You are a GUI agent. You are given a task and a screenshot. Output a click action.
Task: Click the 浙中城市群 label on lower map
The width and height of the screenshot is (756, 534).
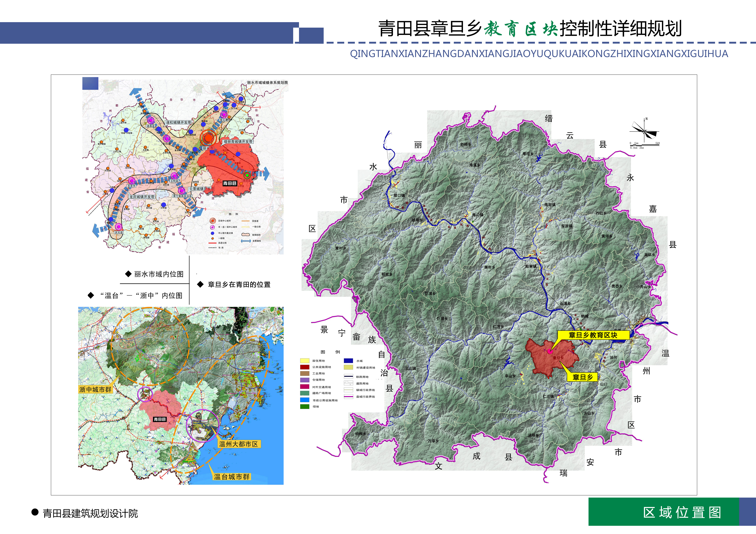(95, 389)
